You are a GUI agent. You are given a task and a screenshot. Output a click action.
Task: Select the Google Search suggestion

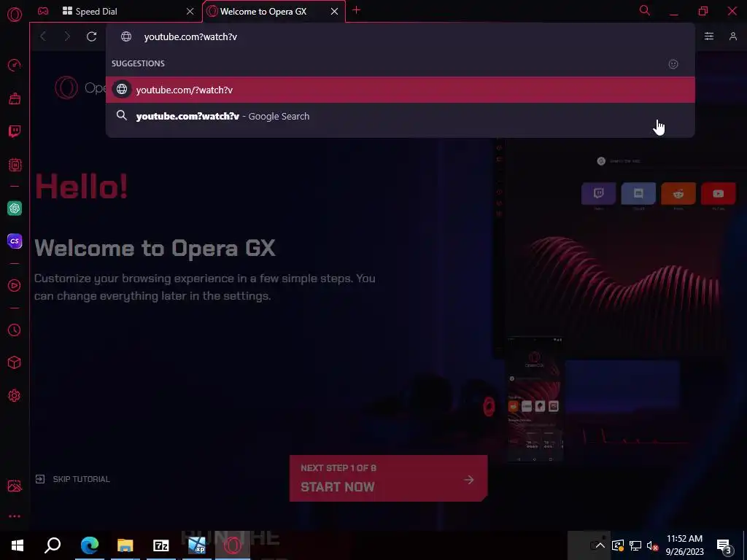(400, 116)
